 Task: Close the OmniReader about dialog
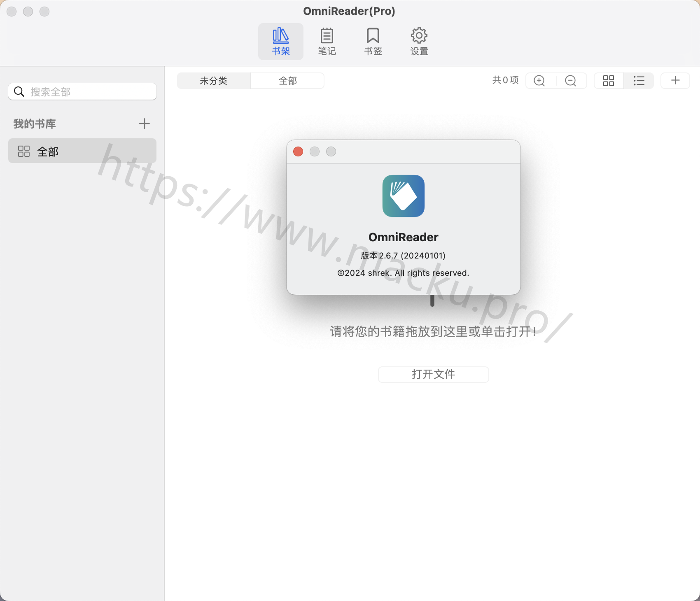(x=298, y=151)
